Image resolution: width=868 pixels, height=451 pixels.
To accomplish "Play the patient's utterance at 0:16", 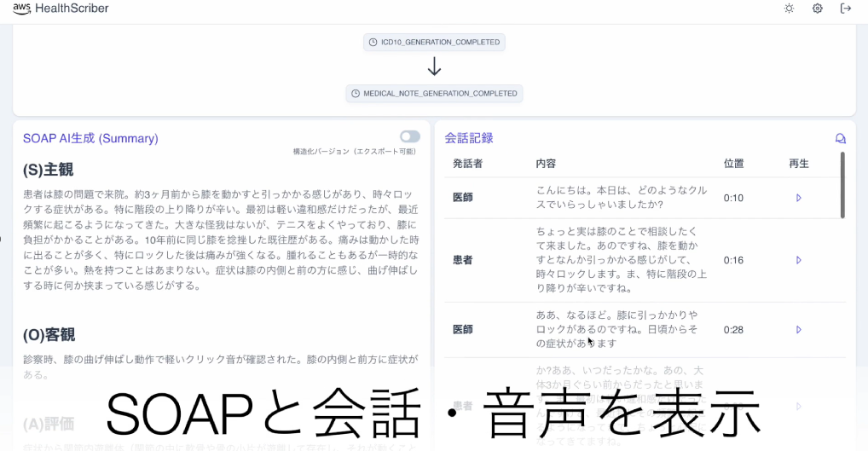I will (x=799, y=260).
